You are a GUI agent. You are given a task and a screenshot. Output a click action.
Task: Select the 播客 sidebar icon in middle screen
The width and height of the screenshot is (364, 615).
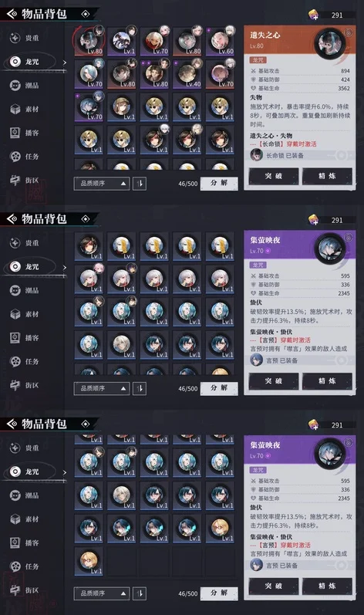click(15, 338)
